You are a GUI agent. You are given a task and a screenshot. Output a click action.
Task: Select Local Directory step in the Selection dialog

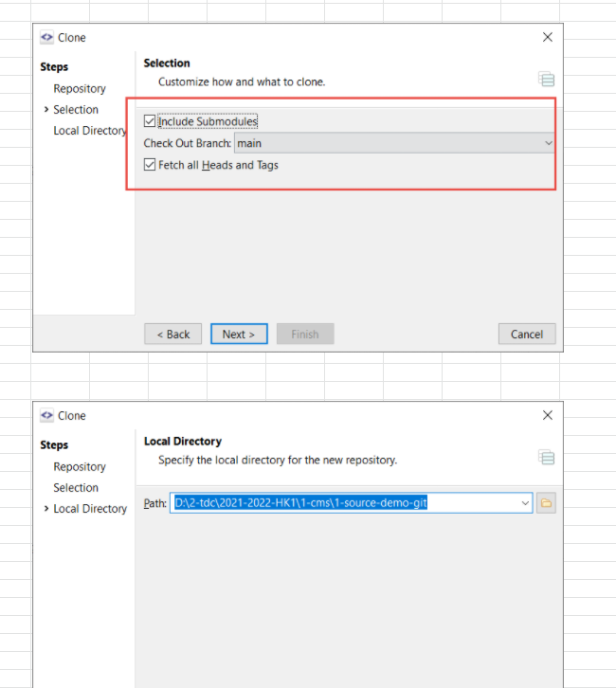click(x=90, y=131)
